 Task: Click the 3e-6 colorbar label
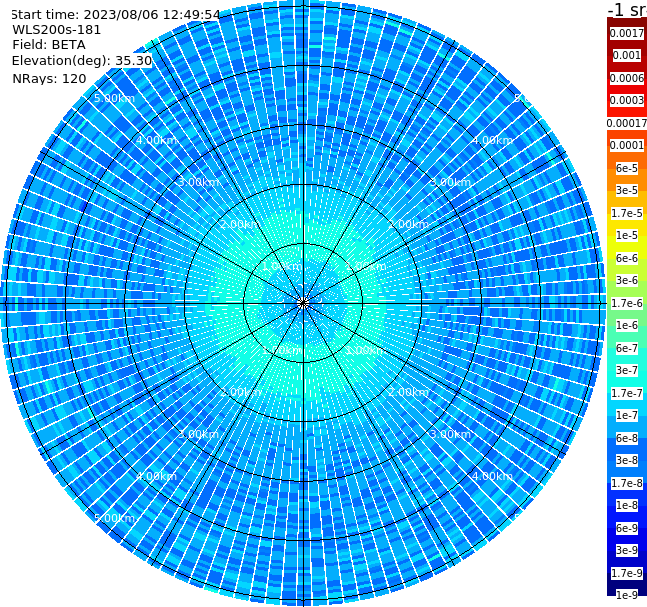click(x=627, y=280)
